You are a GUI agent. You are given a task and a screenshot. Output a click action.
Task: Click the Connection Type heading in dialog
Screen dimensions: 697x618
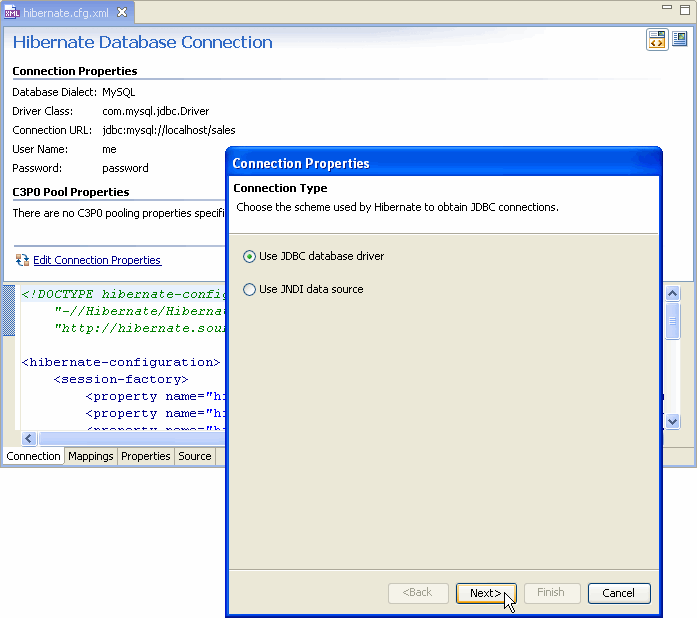click(280, 188)
